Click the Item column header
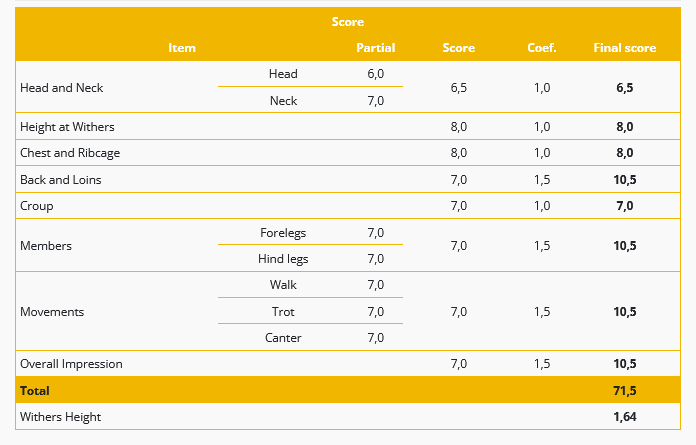 [x=182, y=48]
